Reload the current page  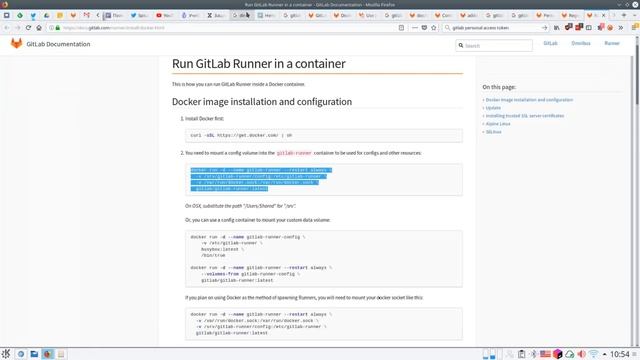click(x=28, y=28)
